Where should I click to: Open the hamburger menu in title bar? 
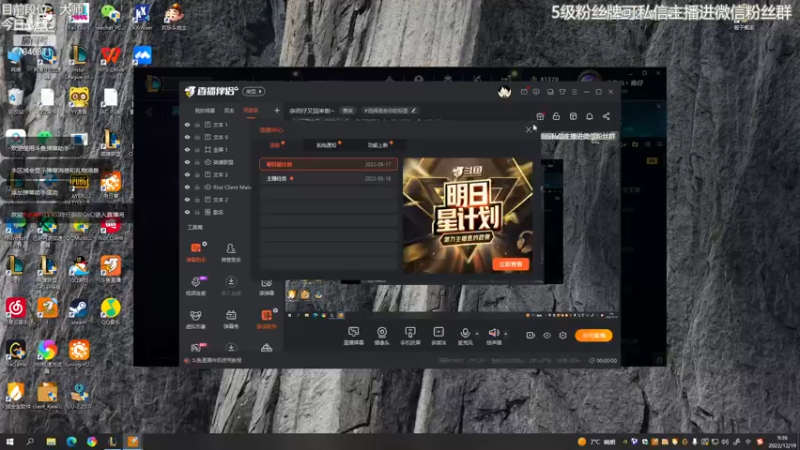[574, 92]
